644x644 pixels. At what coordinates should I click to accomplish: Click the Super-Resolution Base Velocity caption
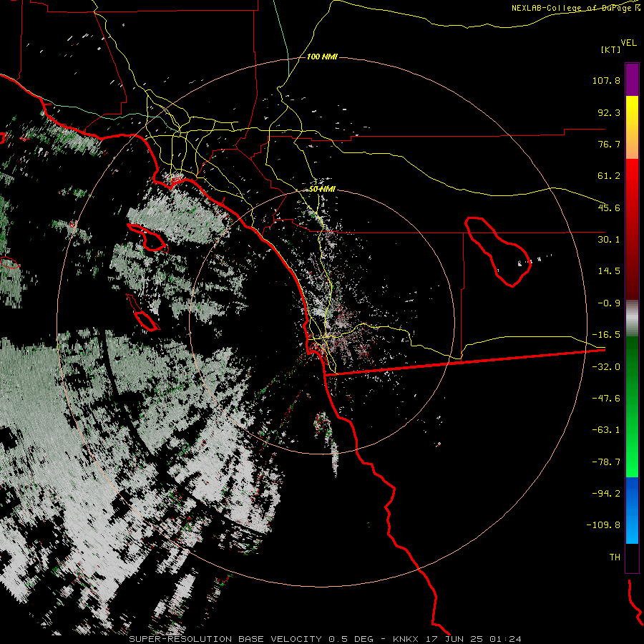(x=325, y=639)
